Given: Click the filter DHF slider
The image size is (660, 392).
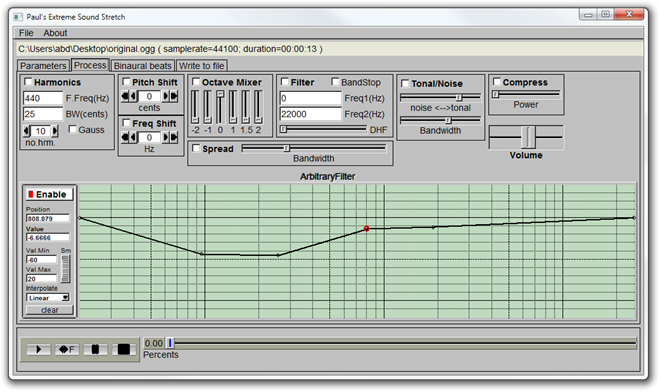Looking at the screenshot, I should tap(323, 129).
